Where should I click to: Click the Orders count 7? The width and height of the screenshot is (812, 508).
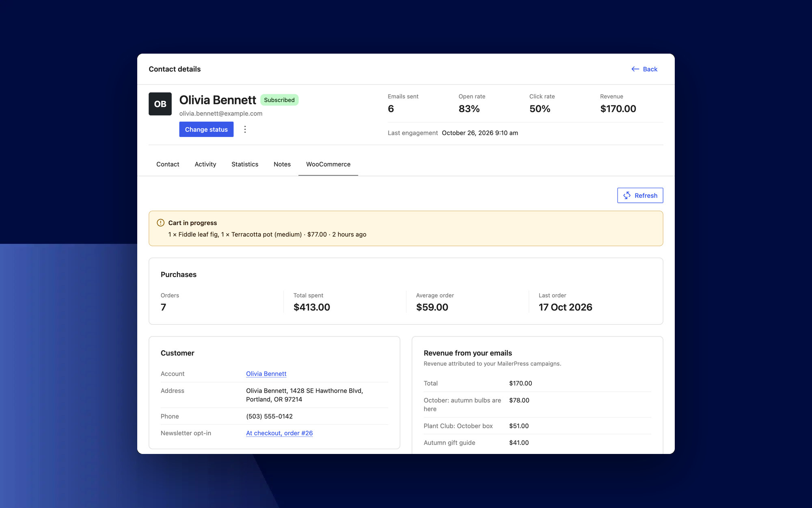pyautogui.click(x=163, y=307)
